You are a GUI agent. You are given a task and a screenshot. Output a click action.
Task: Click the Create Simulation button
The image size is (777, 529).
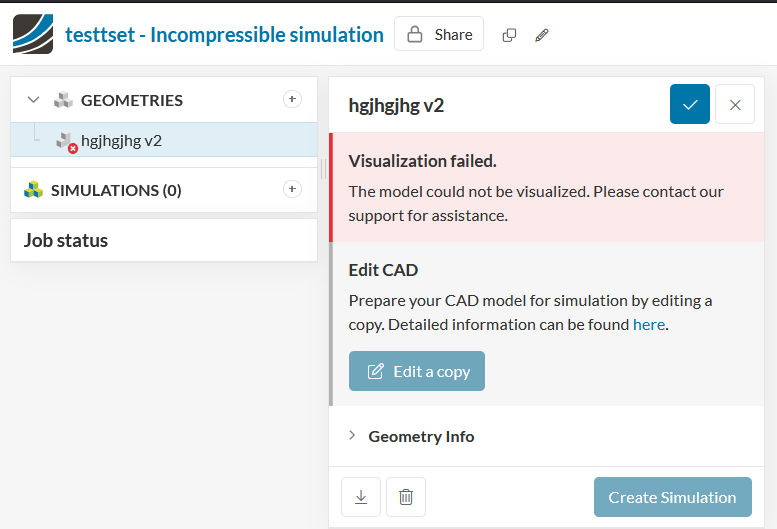pos(672,497)
